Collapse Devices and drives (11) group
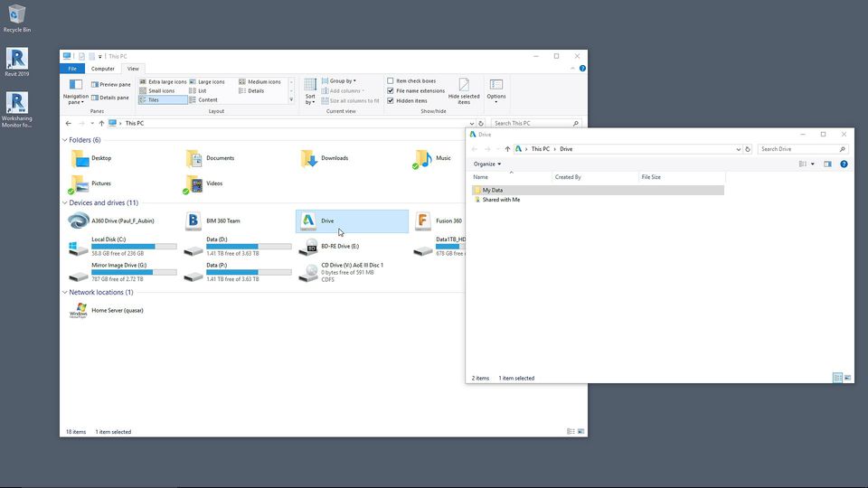 coord(65,203)
